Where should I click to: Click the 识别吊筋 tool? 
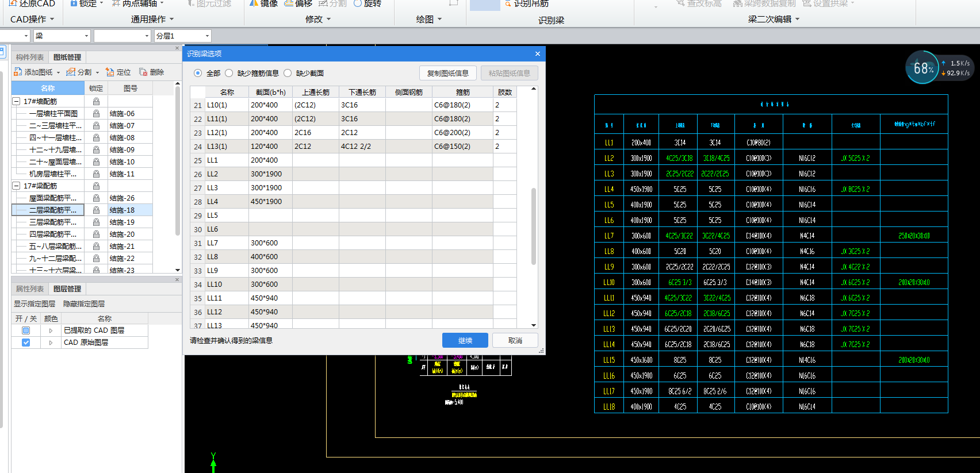[x=526, y=3]
